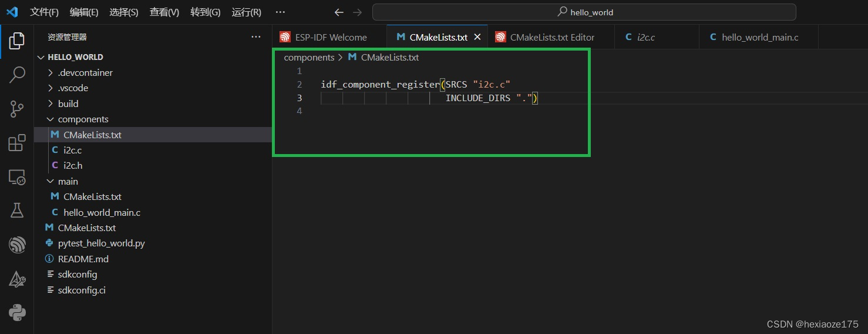Open pytest_hello_world.py file

[153, 243]
